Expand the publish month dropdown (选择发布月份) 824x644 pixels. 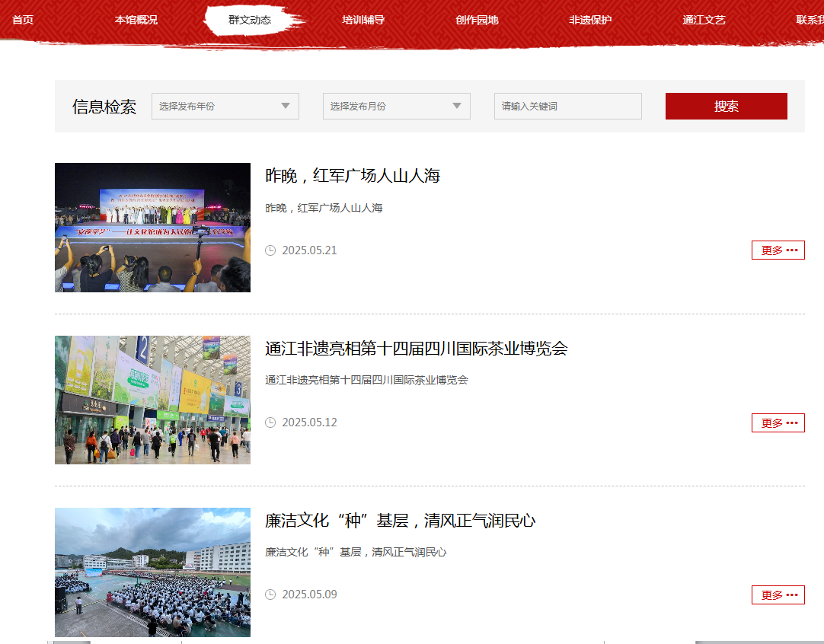point(397,107)
